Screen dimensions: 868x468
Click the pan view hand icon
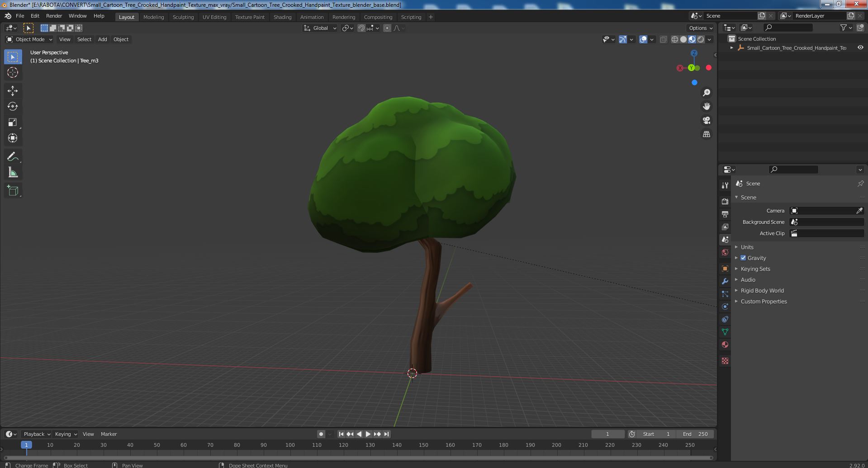point(706,106)
